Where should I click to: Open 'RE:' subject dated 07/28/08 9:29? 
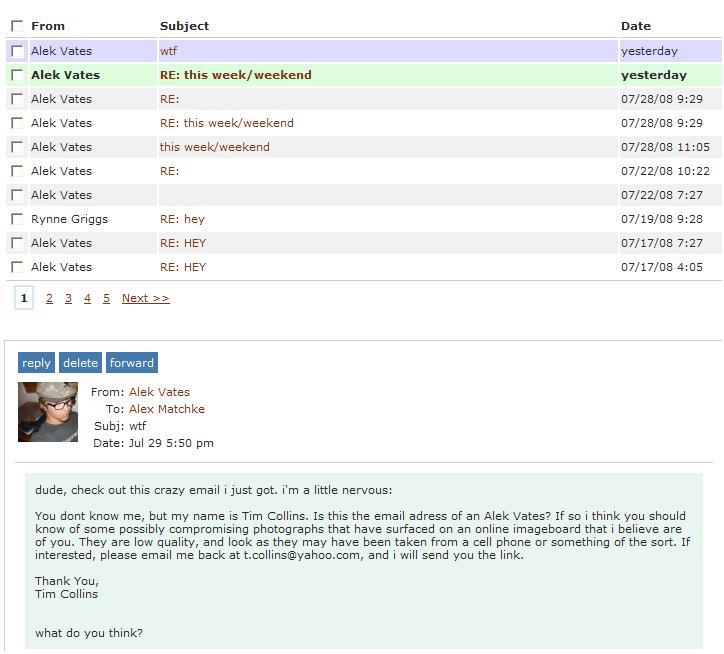coord(169,99)
